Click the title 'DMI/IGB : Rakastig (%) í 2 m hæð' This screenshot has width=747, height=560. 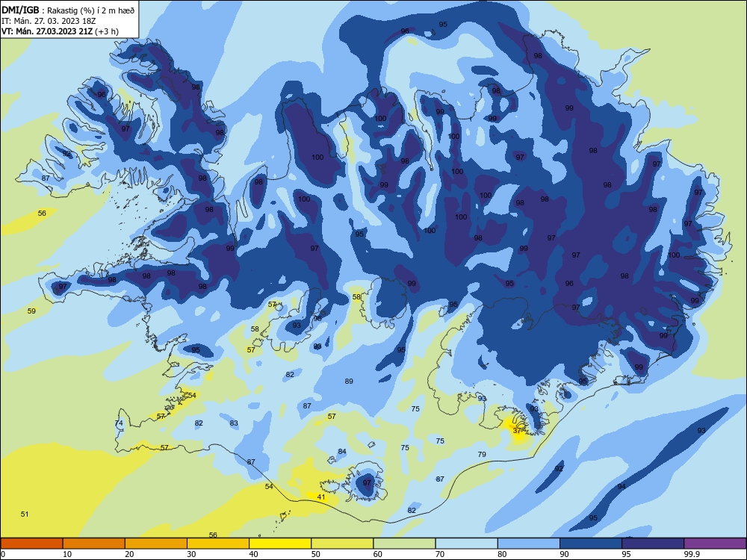[x=68, y=10]
